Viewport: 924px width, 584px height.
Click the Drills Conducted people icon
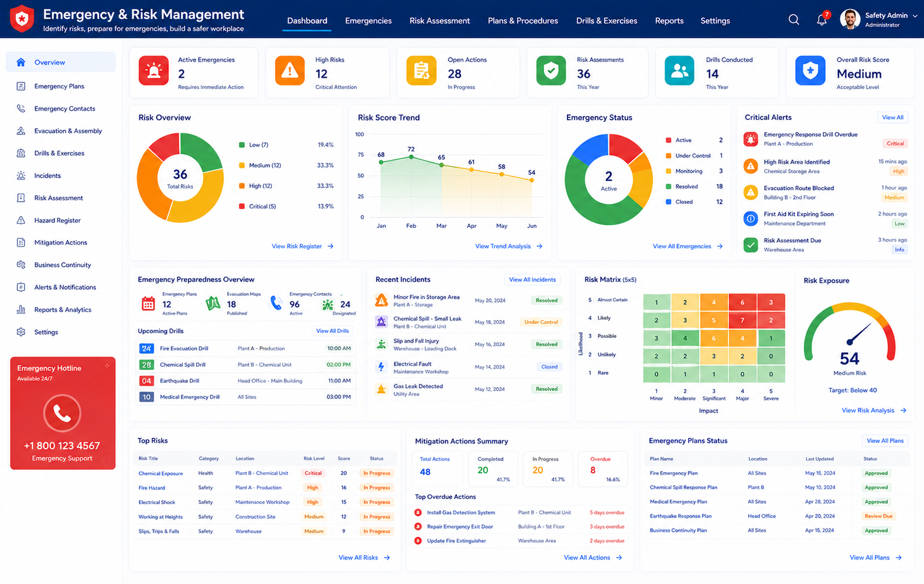(x=679, y=71)
